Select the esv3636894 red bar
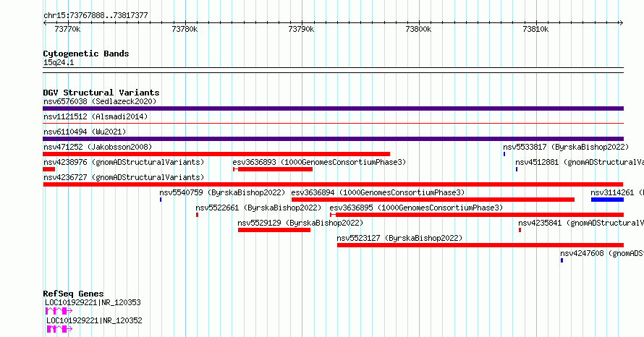644x337 pixels. (x=433, y=200)
